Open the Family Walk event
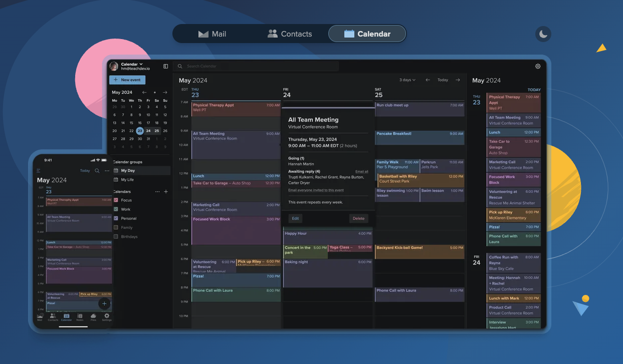623x364 pixels. (397, 166)
